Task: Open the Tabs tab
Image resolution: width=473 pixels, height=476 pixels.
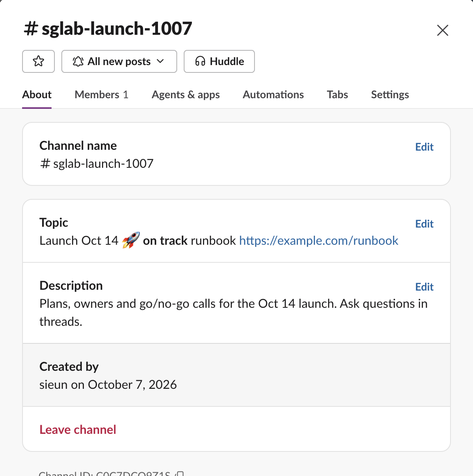Action: [x=337, y=95]
